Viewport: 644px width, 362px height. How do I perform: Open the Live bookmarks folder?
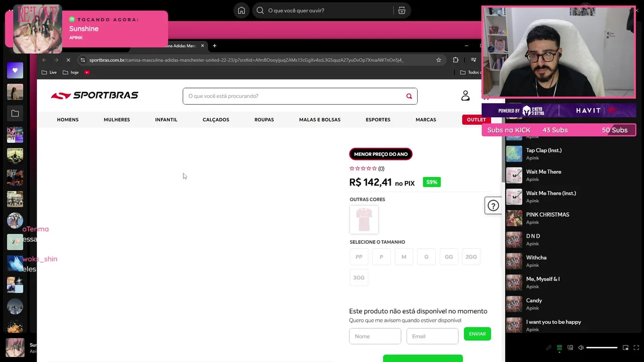click(49, 72)
